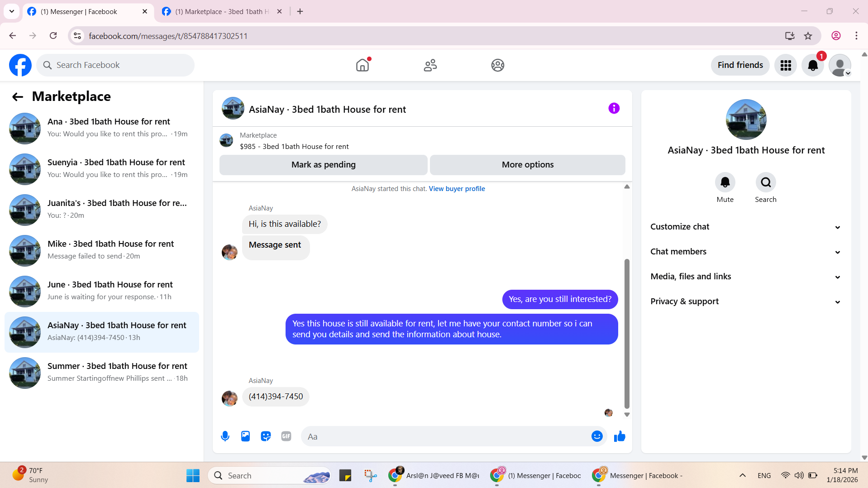Send a thumbs-up like

click(620, 436)
